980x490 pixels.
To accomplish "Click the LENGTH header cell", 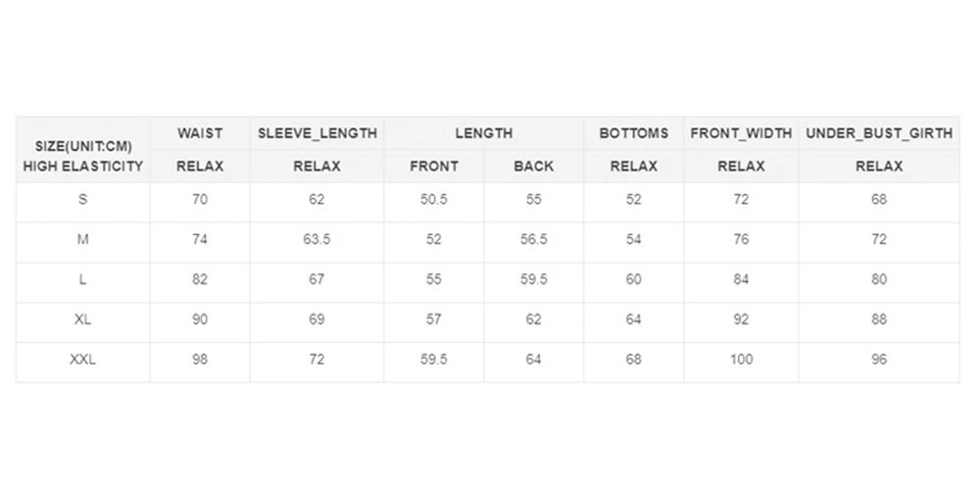I will (x=483, y=133).
